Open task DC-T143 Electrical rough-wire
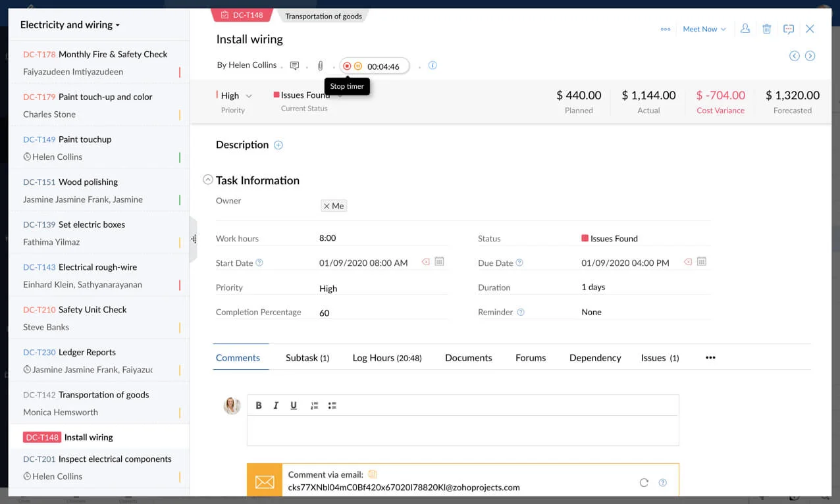 click(97, 267)
